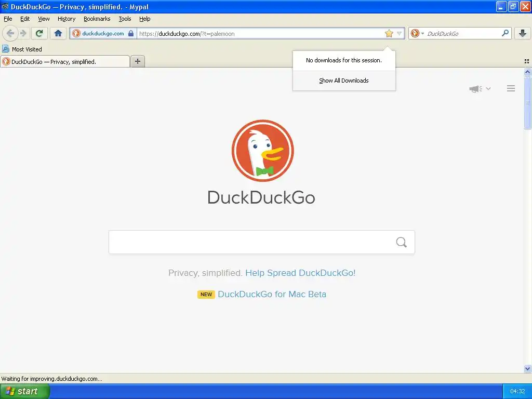Open the File menu

tap(8, 19)
